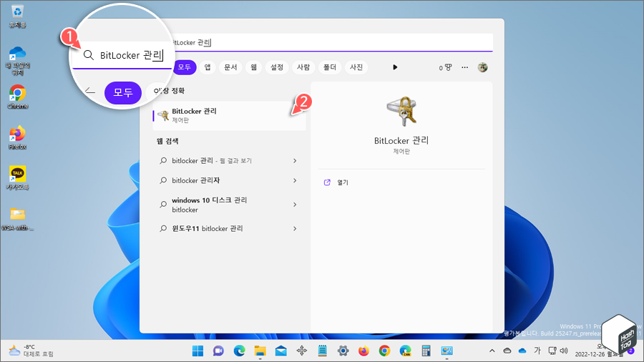The width and height of the screenshot is (644, 362).
Task: Open the Notepad icon in taskbar
Action: pyautogui.click(x=323, y=351)
